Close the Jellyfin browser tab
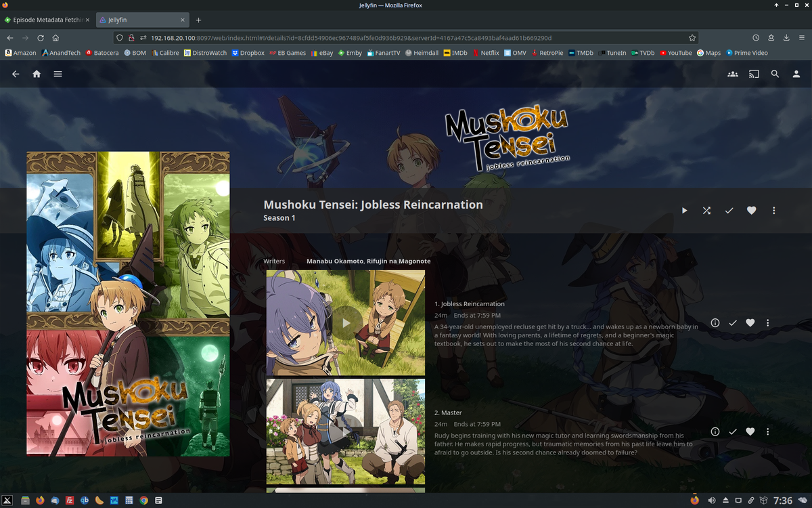The width and height of the screenshot is (812, 508). [181, 20]
